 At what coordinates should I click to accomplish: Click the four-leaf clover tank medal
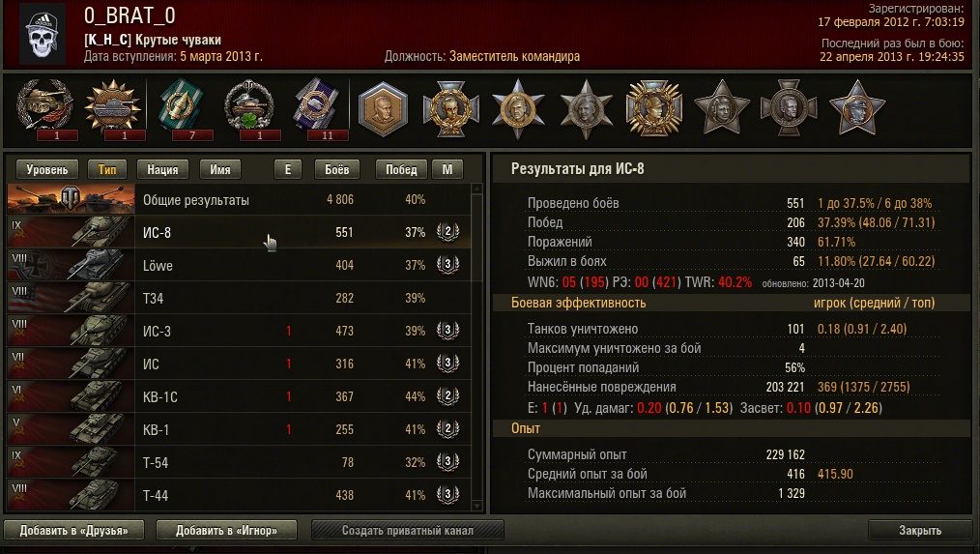click(248, 106)
